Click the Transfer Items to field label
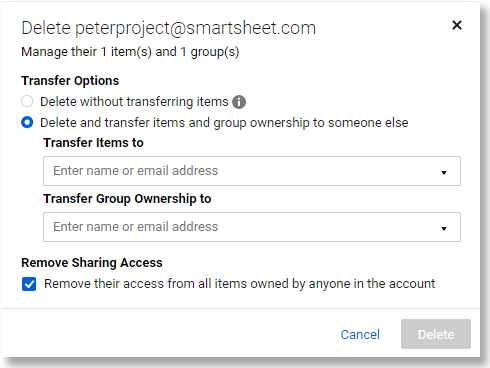The width and height of the screenshot is (490, 368). (93, 143)
